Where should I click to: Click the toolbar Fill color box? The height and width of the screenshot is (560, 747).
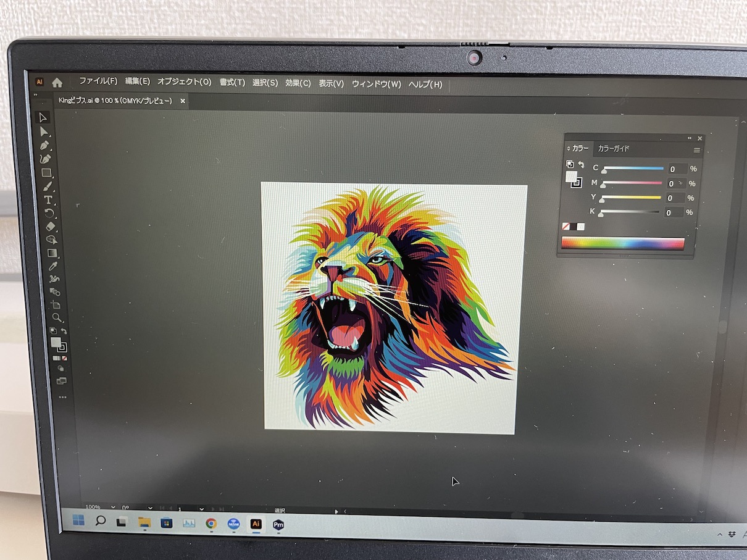pos(56,341)
